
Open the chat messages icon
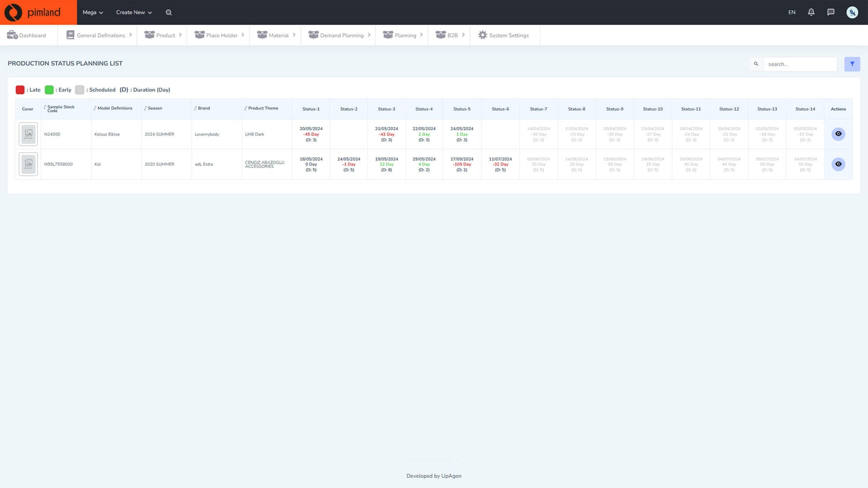pos(831,12)
